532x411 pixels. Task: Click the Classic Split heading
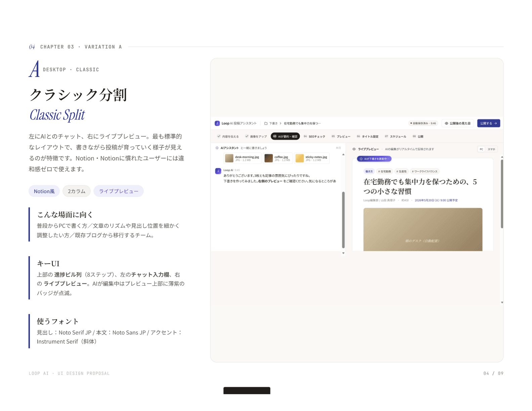57,115
